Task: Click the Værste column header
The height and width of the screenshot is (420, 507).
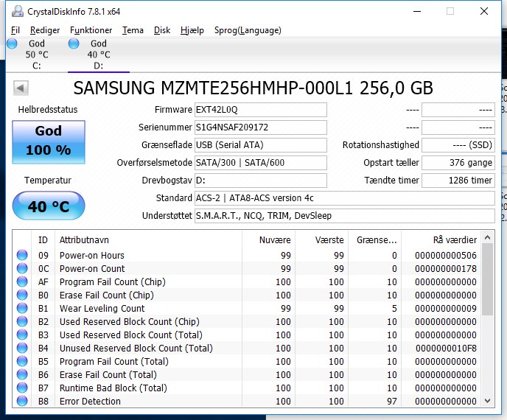Action: point(322,240)
